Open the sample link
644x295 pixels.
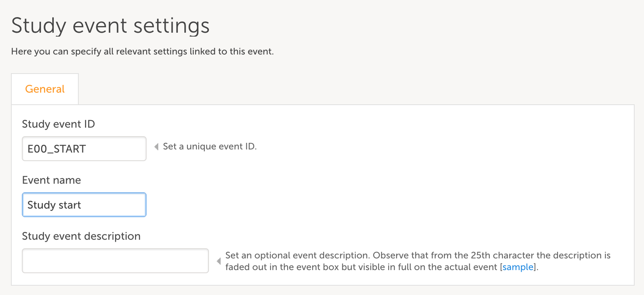518,267
